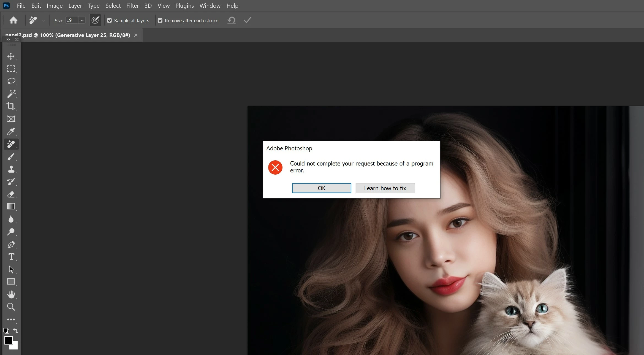Screen dimensions: 644x355
Task: Disable Remove after each stroke
Action: [160, 21]
